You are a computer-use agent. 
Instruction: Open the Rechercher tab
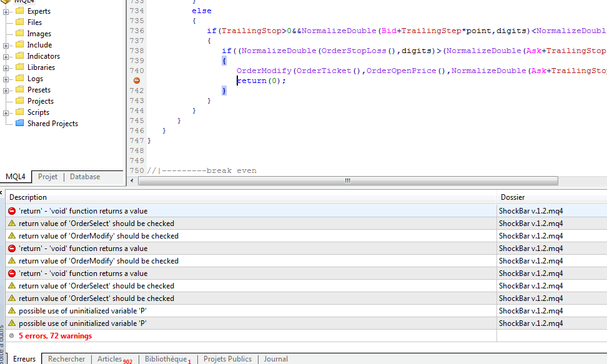pos(66,359)
